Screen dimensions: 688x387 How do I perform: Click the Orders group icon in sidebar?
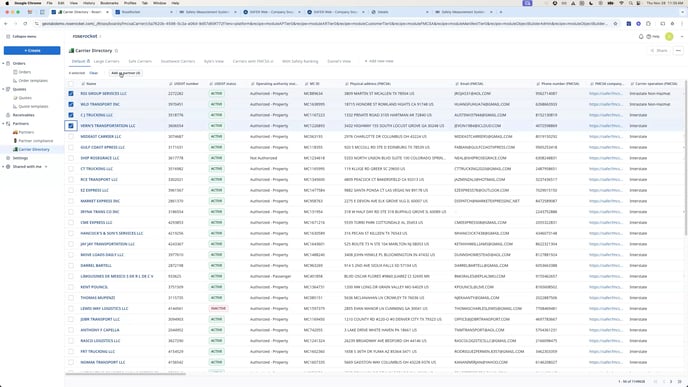click(x=8, y=64)
